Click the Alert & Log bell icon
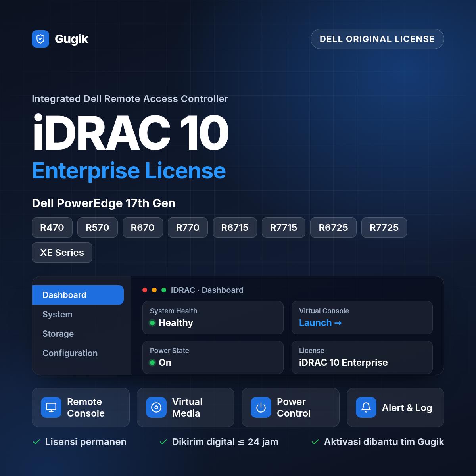This screenshot has width=476, height=476. [x=366, y=407]
